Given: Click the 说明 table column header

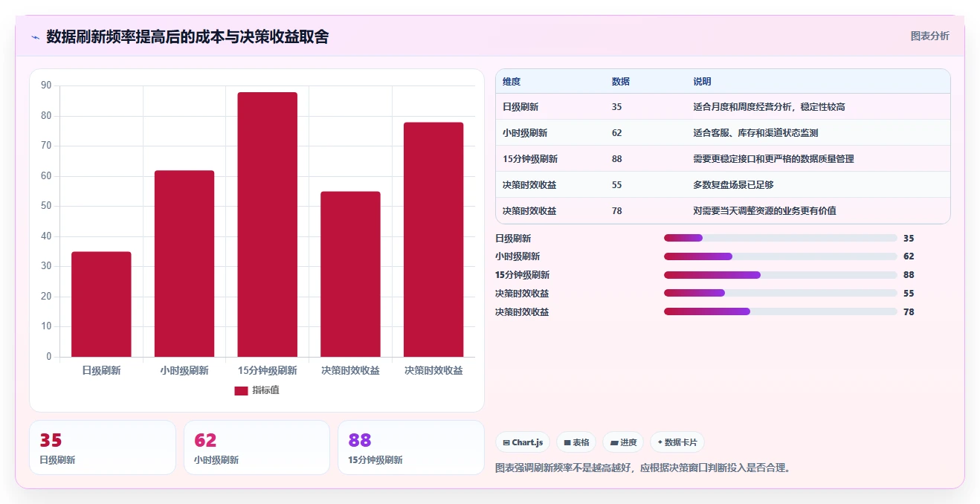Looking at the screenshot, I should point(703,82).
